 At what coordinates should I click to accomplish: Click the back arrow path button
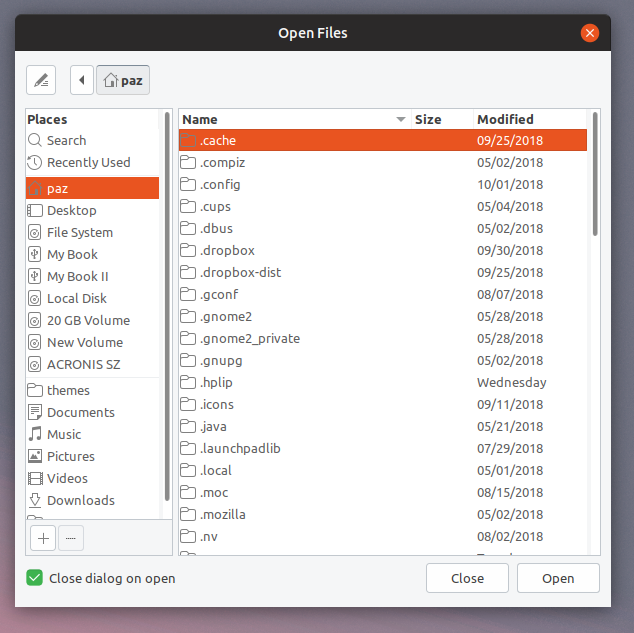point(82,80)
